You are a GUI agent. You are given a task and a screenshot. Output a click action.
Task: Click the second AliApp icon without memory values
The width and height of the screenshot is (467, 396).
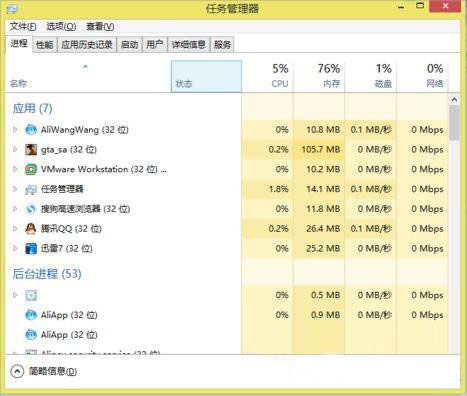click(x=31, y=335)
